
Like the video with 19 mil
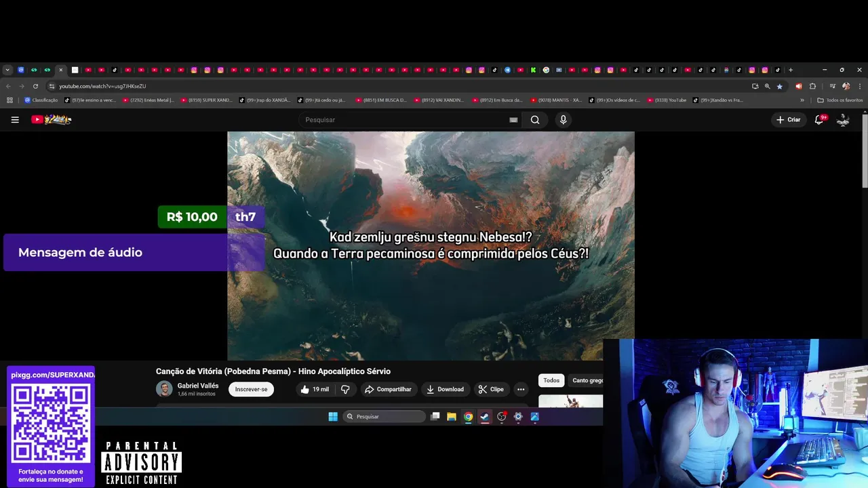pyautogui.click(x=314, y=389)
